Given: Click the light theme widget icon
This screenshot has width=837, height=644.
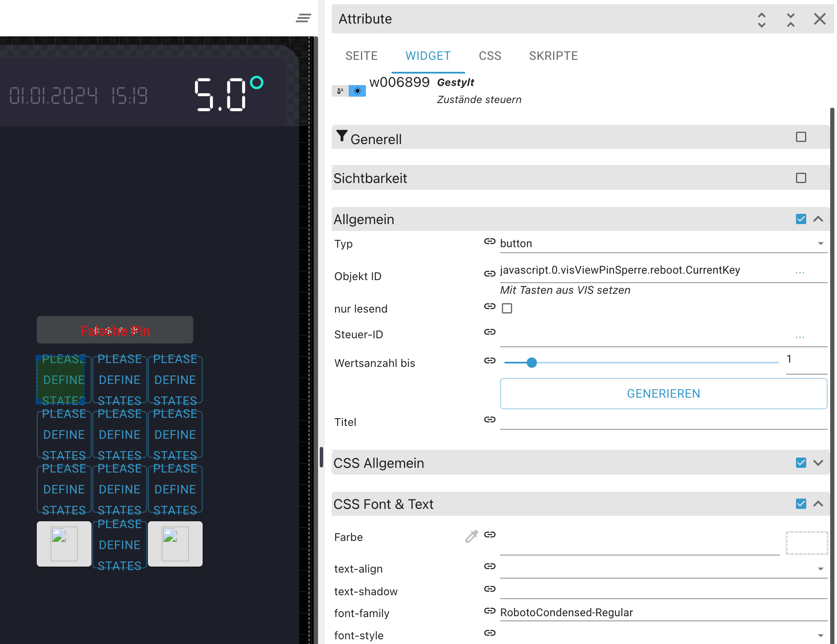Looking at the screenshot, I should (x=357, y=91).
